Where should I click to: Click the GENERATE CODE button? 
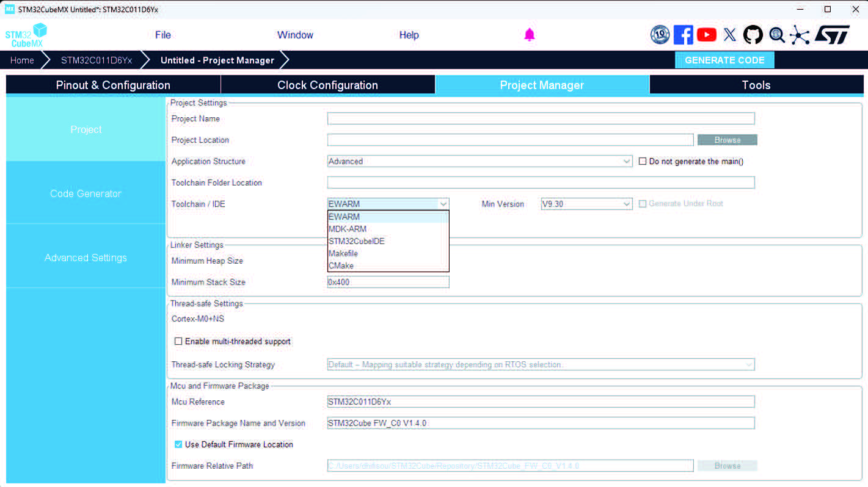pyautogui.click(x=724, y=60)
